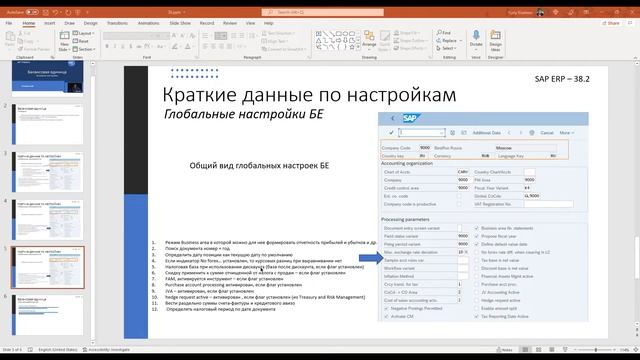Open the Review tab
The width and height of the screenshot is (640, 360).
(230, 23)
